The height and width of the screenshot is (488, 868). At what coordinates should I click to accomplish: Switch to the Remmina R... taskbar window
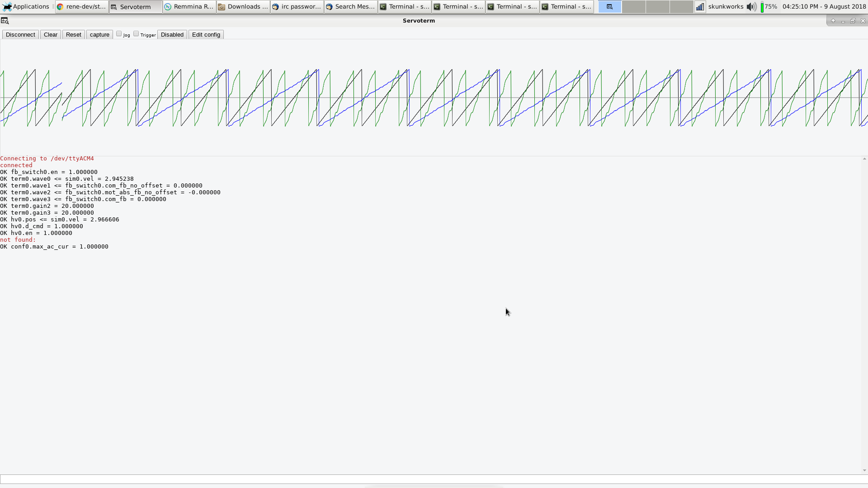point(189,7)
